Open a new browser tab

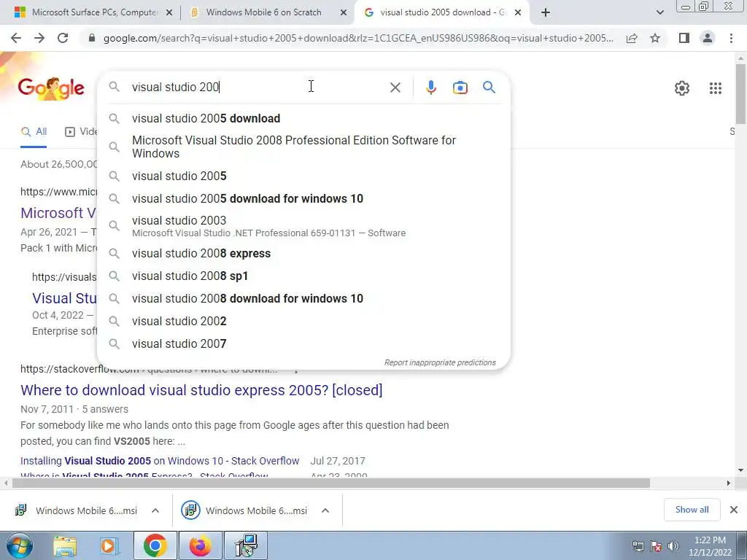546,12
